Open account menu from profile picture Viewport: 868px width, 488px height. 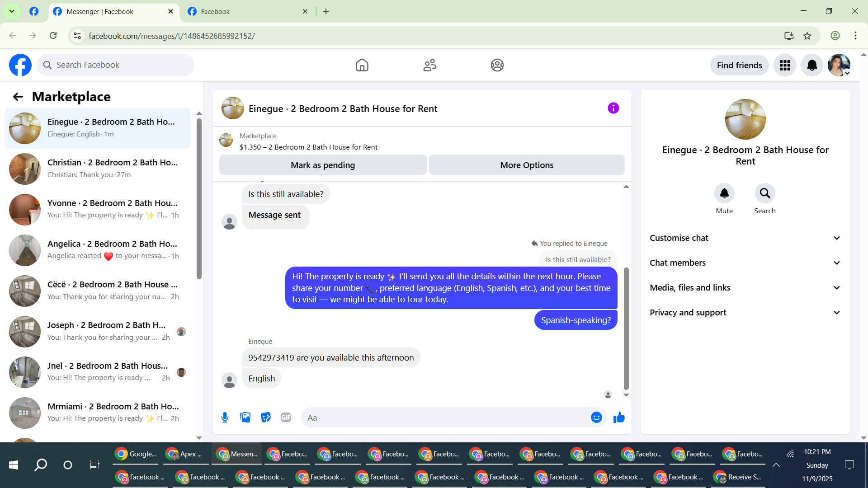click(839, 66)
